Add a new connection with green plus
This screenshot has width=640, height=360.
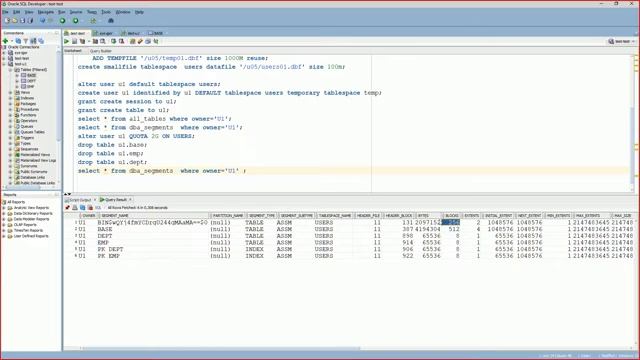pyautogui.click(x=5, y=41)
